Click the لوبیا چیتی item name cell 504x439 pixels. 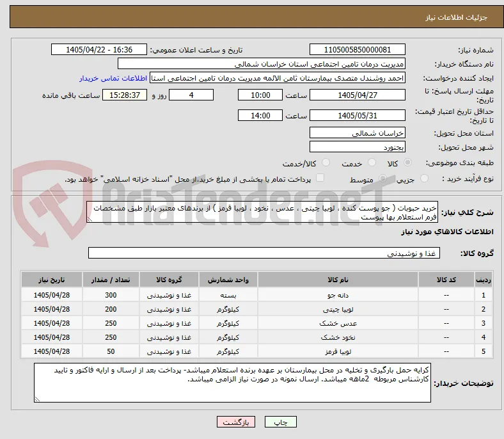338,309
